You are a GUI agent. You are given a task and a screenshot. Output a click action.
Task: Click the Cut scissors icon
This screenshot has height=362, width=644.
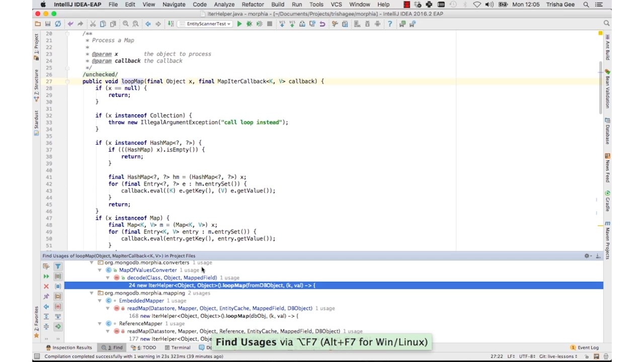point(93,24)
